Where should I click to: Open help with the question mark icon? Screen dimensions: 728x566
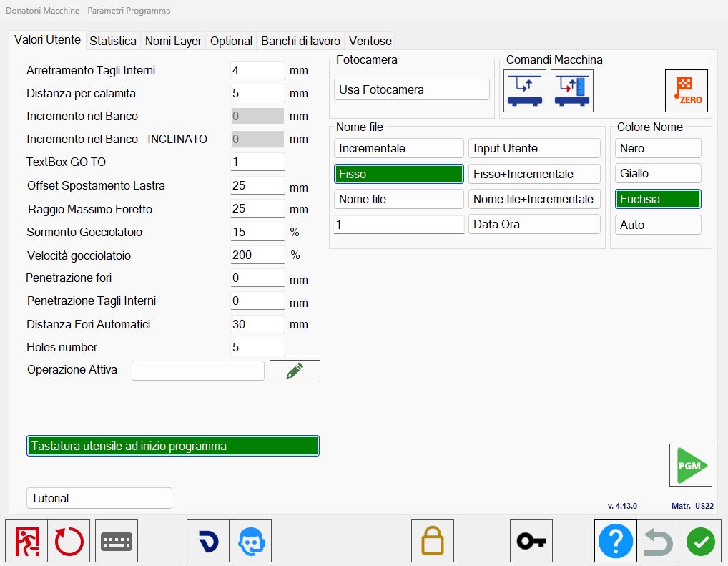point(616,541)
